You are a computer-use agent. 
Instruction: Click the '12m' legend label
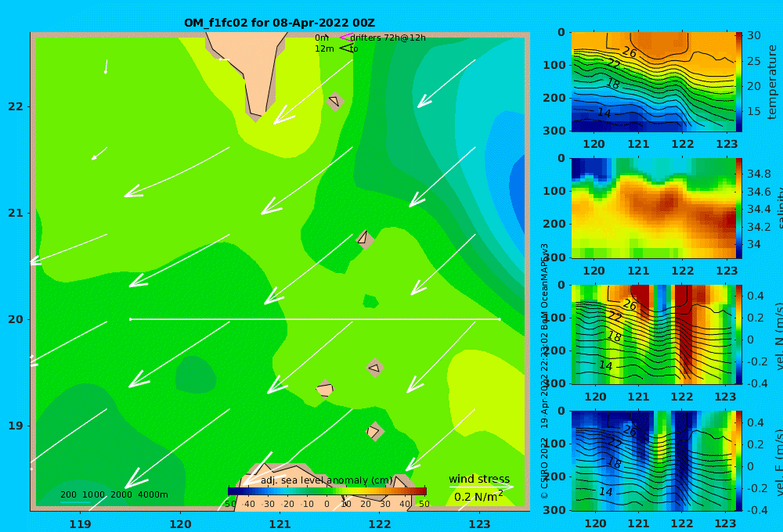[324, 49]
